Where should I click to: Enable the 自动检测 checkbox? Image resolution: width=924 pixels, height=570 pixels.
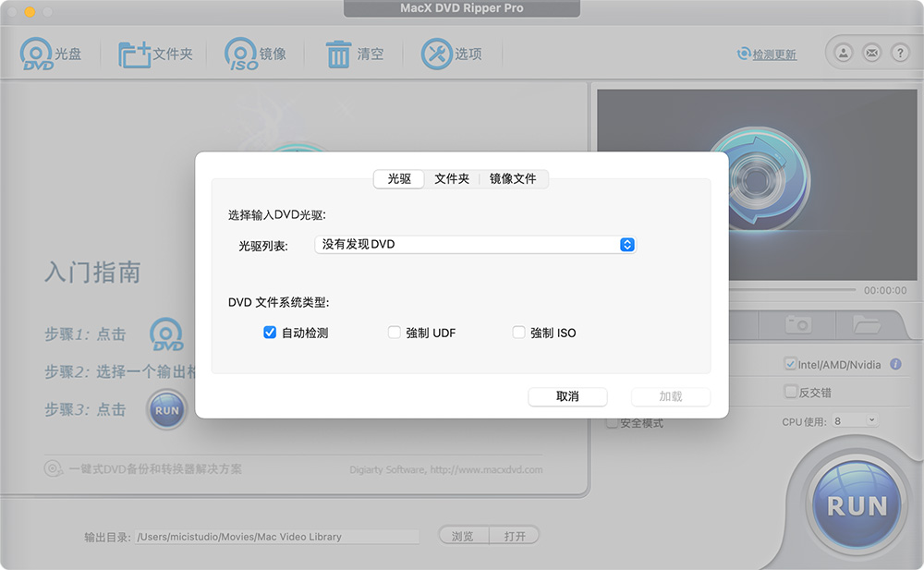pos(270,333)
